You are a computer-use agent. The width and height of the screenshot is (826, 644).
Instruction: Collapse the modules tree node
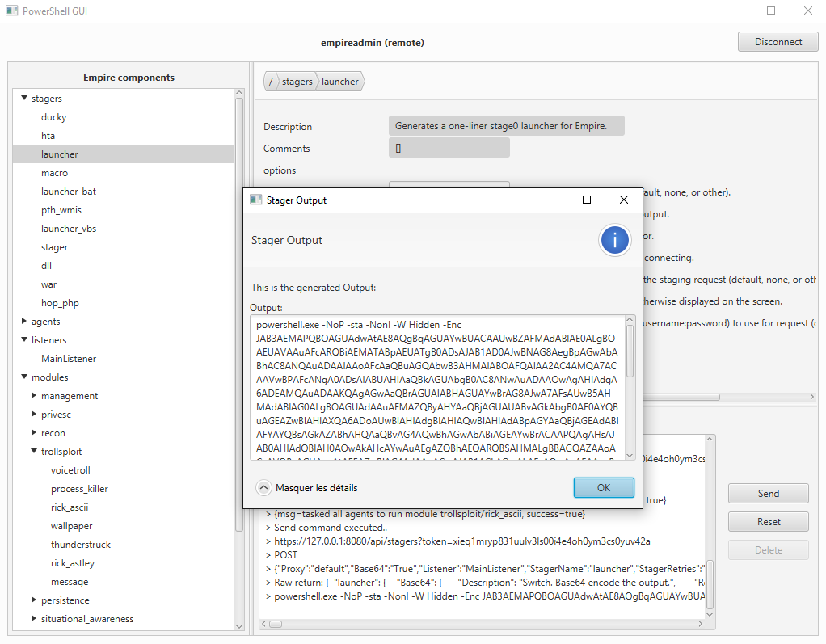(24, 377)
